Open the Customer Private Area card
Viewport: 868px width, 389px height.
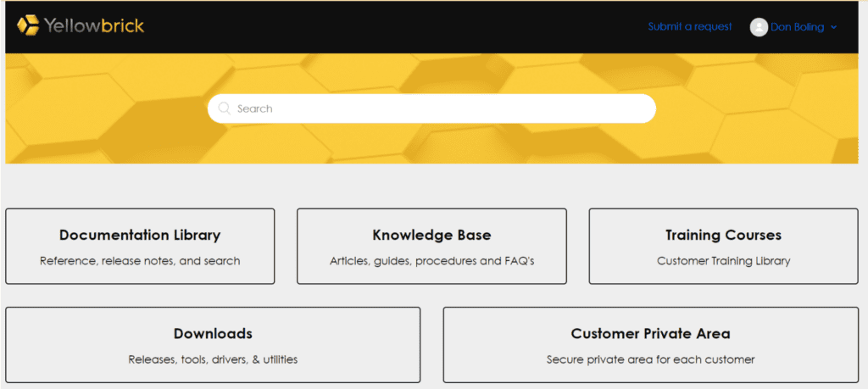[x=650, y=345]
